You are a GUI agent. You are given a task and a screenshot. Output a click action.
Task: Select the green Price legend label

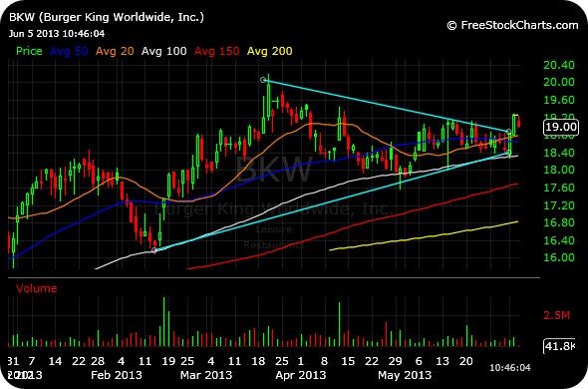(x=29, y=51)
